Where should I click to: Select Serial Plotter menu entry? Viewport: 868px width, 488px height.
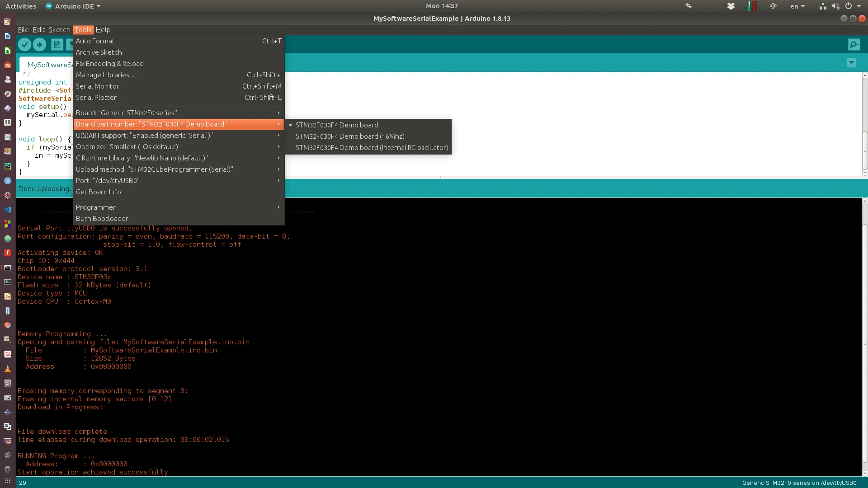(96, 98)
